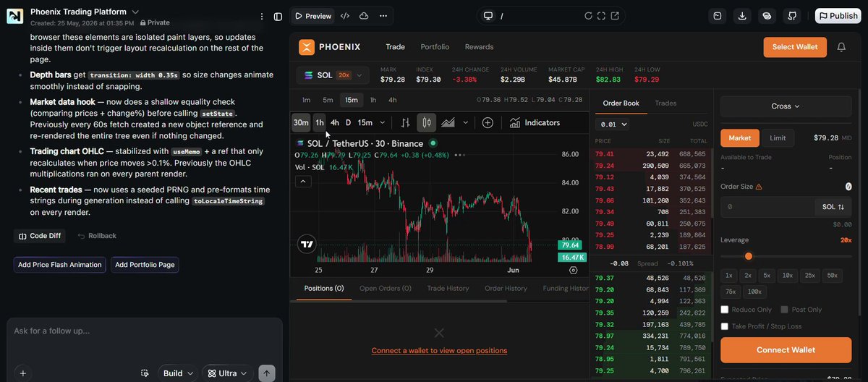868x382 pixels.
Task: Select the bars chart style icon
Action: pyautogui.click(x=406, y=122)
